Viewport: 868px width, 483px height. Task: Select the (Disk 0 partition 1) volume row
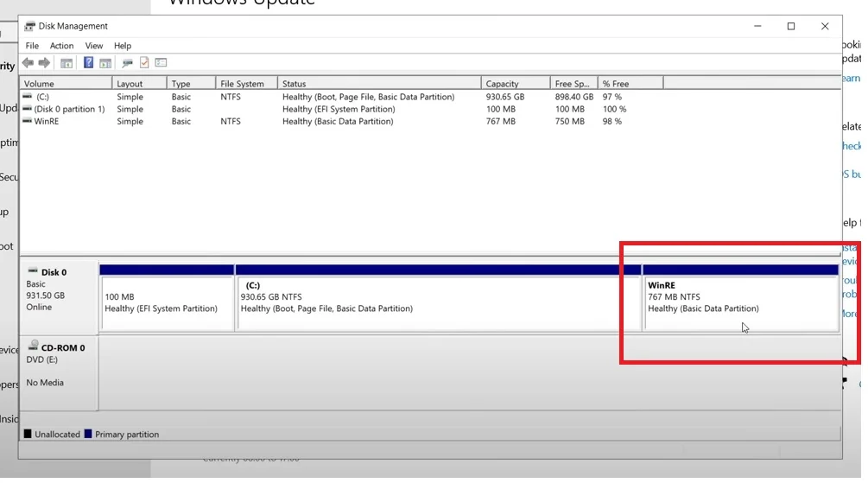(69, 109)
